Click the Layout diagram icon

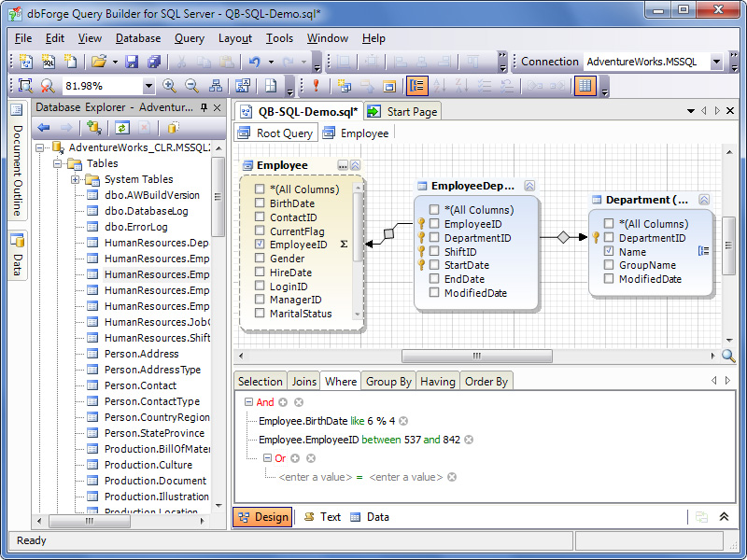click(216, 86)
